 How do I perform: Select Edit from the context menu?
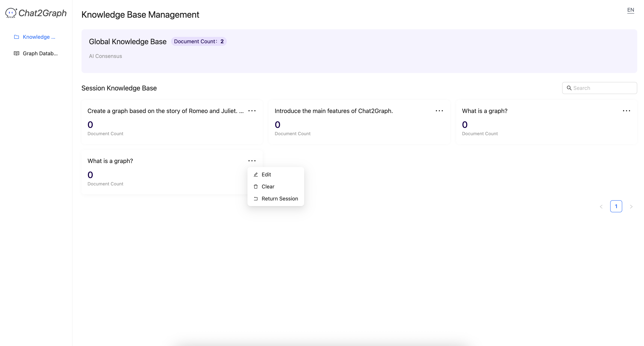(266, 175)
